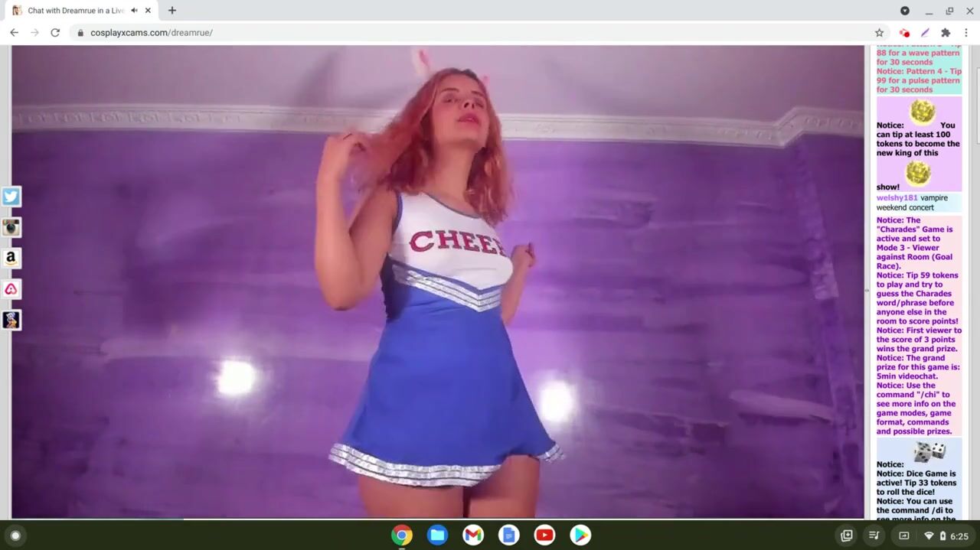Open a new browser tab
This screenshot has height=550, width=980.
172,11
